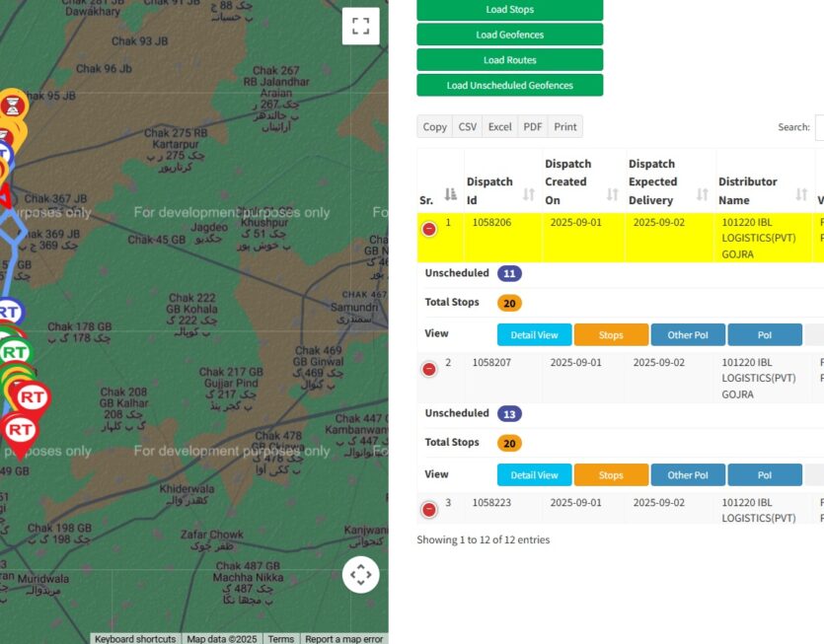Image resolution: width=824 pixels, height=644 pixels.
Task: Toggle fullscreen map view
Action: (360, 27)
